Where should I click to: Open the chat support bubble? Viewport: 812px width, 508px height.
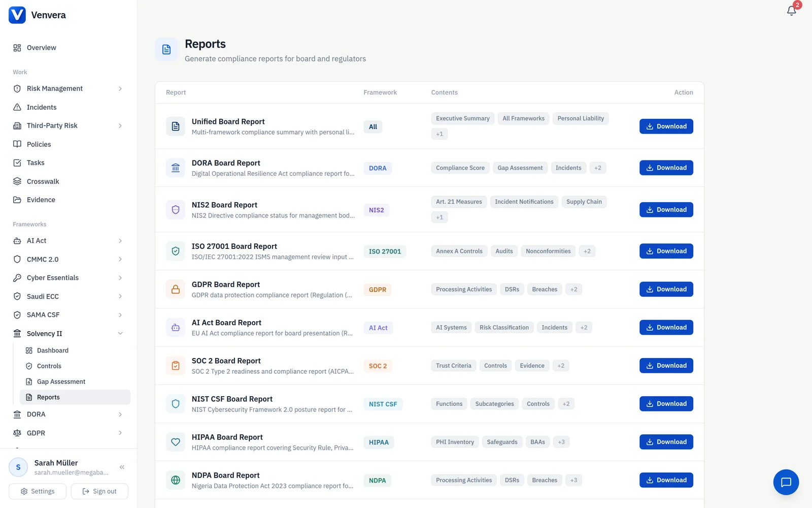click(x=786, y=482)
